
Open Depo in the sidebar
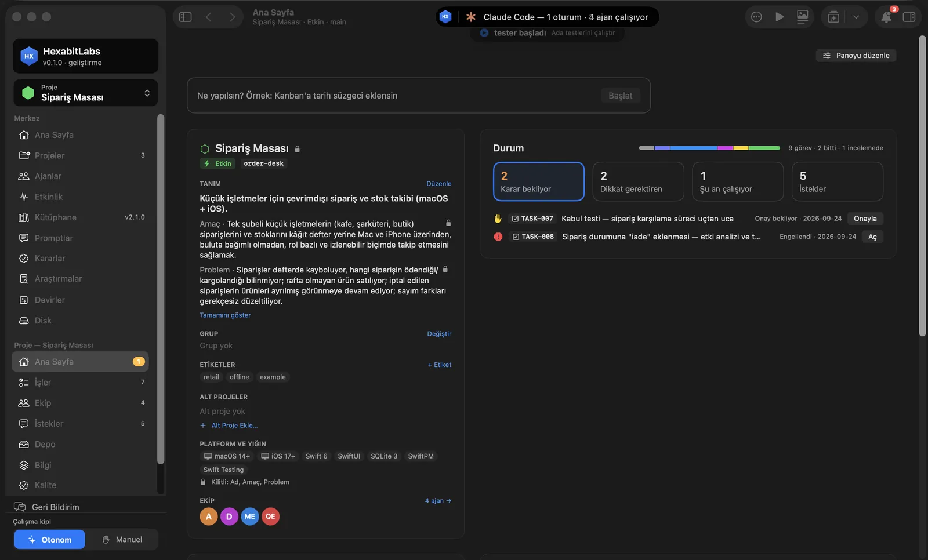pyautogui.click(x=80, y=445)
